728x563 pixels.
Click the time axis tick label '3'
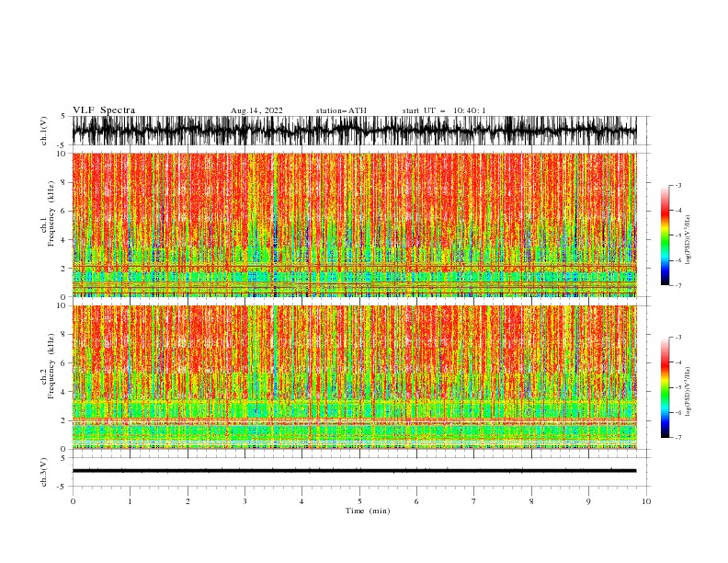pyautogui.click(x=245, y=501)
